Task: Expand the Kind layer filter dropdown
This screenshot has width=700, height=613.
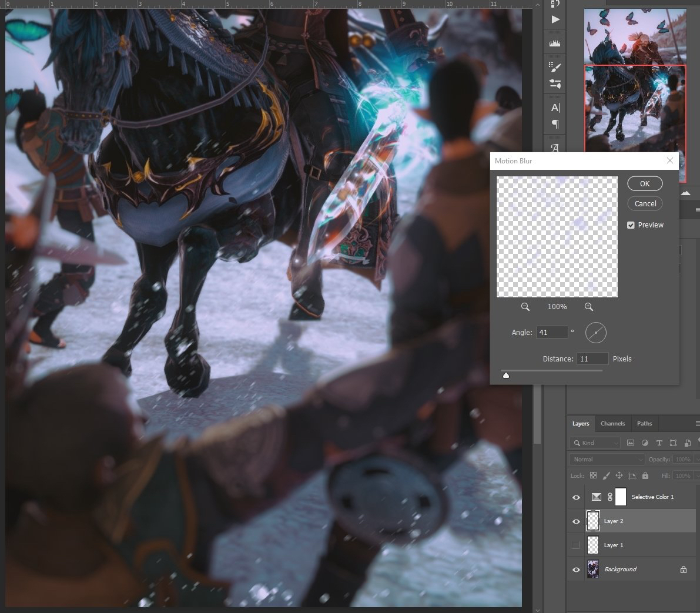Action: point(595,443)
